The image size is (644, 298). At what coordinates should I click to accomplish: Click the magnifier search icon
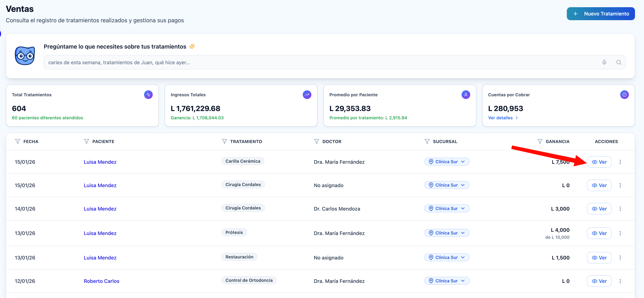tap(619, 62)
